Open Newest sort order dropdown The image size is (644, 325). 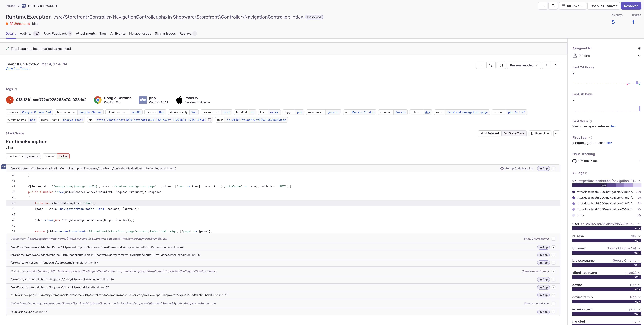point(540,133)
